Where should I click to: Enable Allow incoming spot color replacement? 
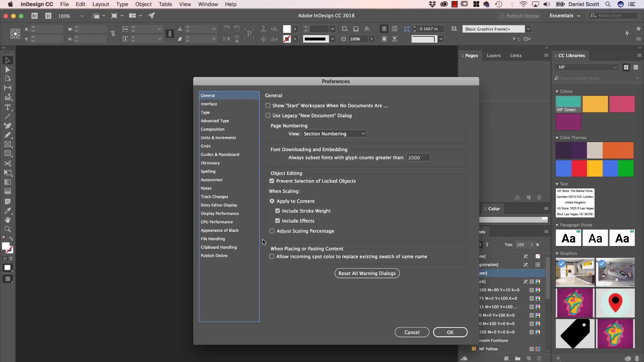[x=272, y=256]
